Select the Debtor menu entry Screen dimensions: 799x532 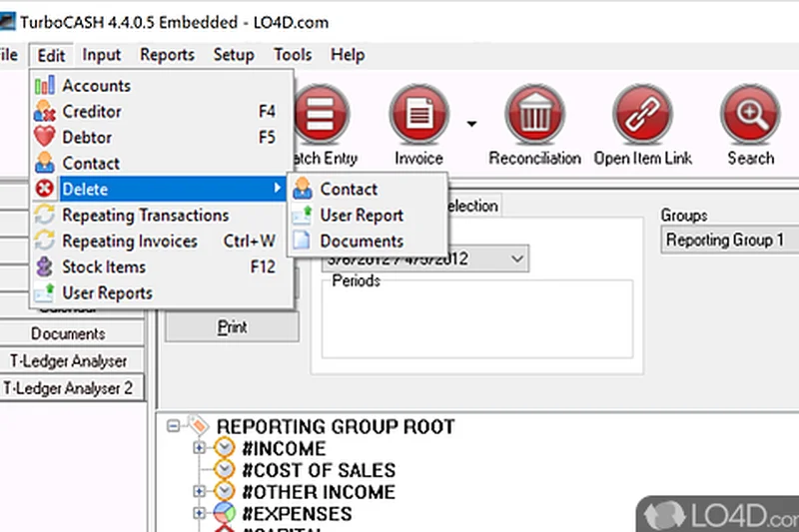(x=87, y=138)
